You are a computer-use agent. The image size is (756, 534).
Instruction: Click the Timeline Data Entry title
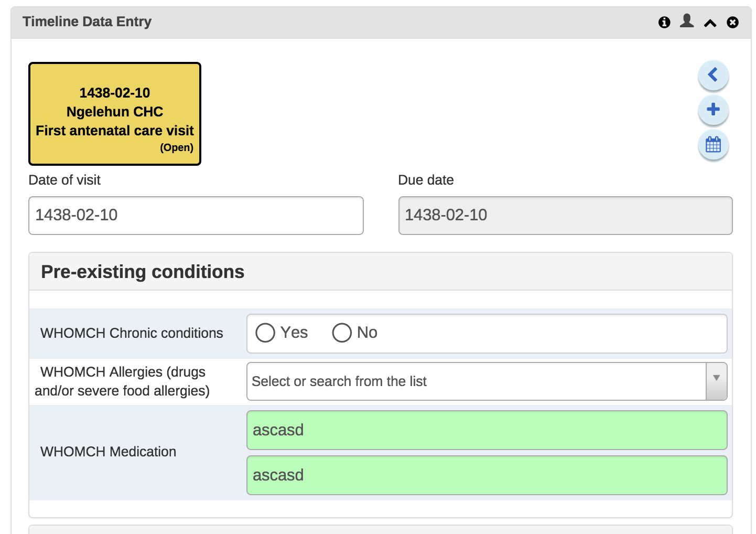pyautogui.click(x=87, y=22)
